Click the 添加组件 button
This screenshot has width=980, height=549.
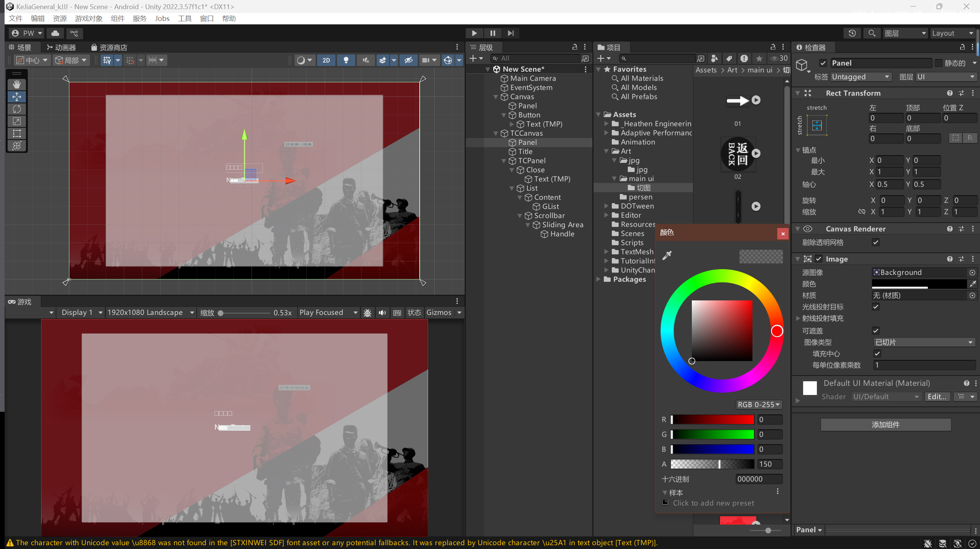885,425
